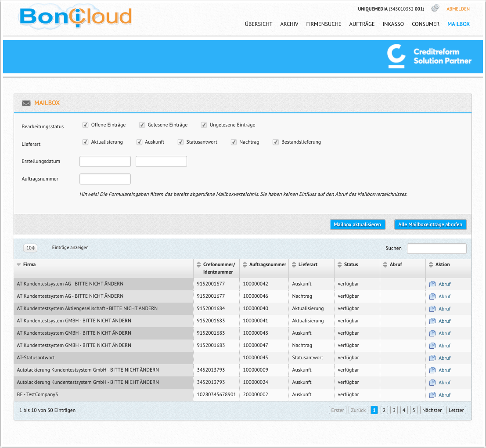Viewport: 486px width, 448px height.
Task: Go to page 3 in pagination
Action: click(x=394, y=410)
